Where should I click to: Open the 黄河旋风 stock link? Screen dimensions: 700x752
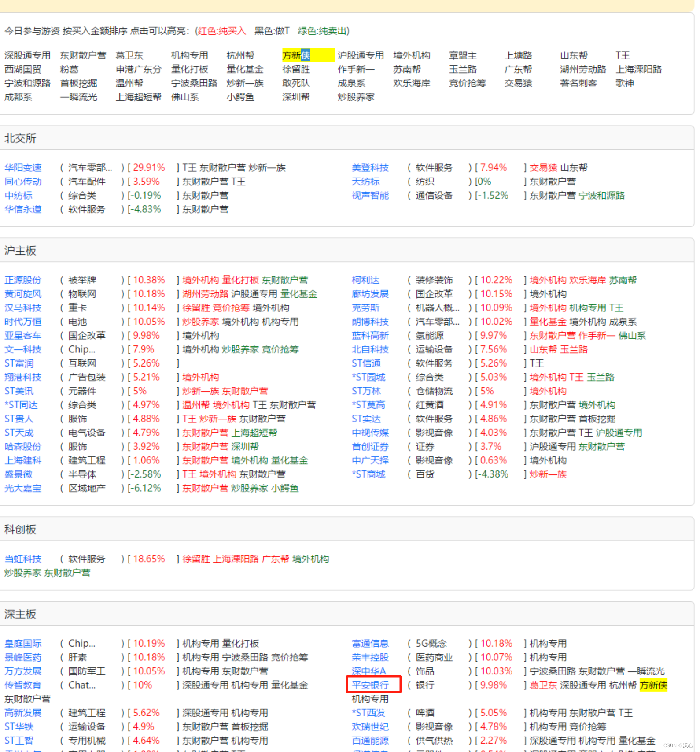point(23,294)
